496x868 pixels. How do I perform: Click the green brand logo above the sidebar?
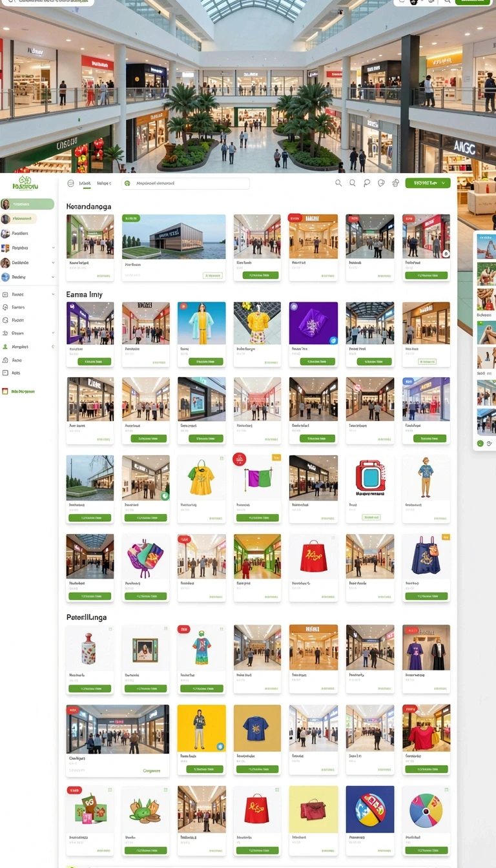click(25, 183)
